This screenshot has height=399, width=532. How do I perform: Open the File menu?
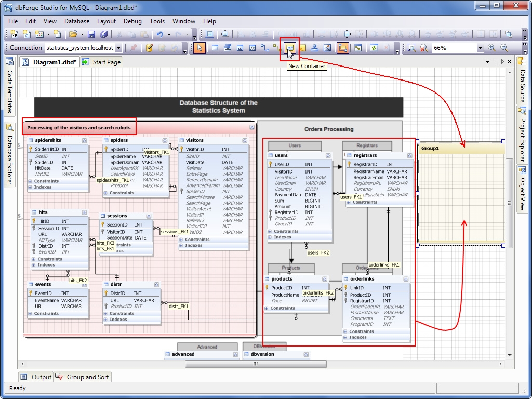[13, 21]
